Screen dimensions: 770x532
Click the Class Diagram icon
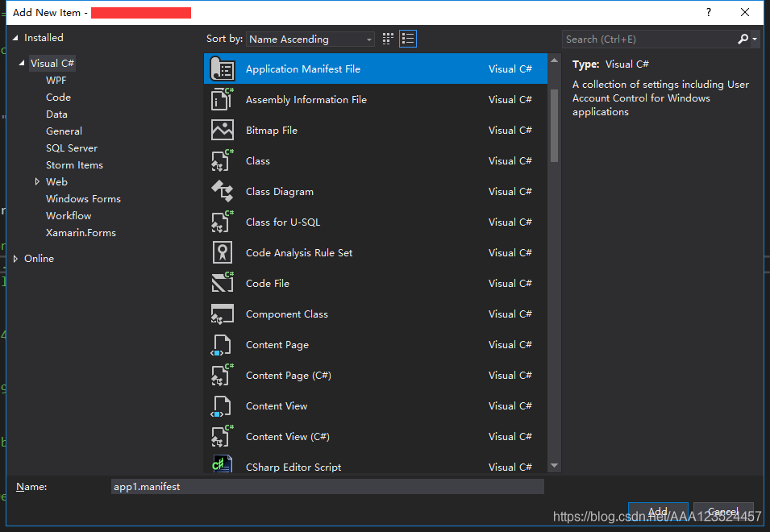223,191
